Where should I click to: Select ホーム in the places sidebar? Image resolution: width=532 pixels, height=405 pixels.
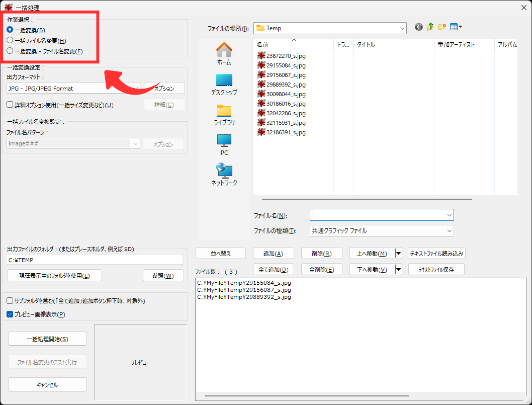point(224,54)
